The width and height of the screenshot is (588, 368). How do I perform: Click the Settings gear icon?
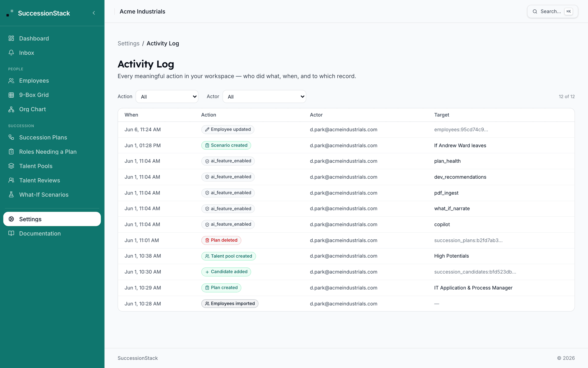[11, 219]
